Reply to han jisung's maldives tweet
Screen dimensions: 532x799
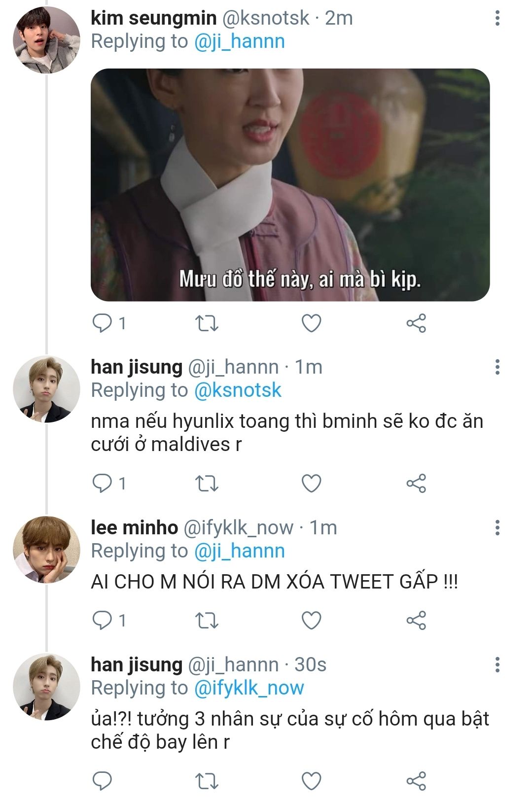coord(103,483)
